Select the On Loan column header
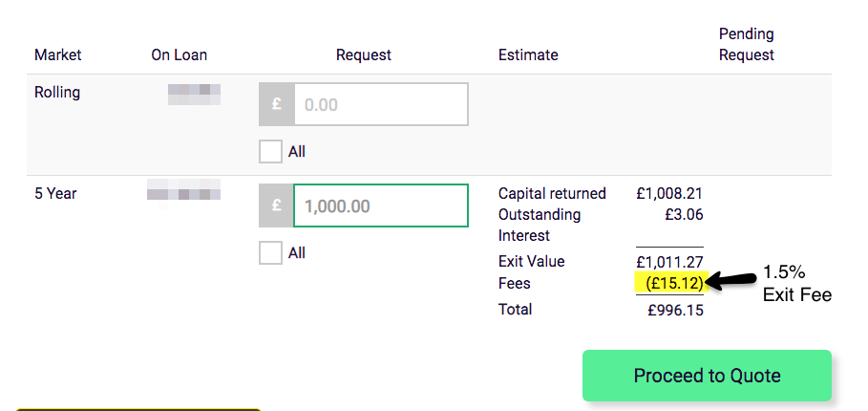Screen dimensions: 868x411 coord(179,55)
